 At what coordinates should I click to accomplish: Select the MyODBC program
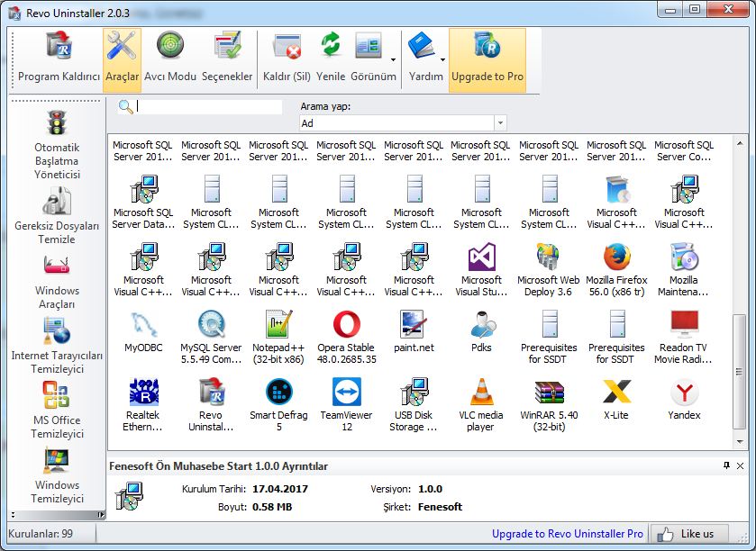pyautogui.click(x=143, y=332)
